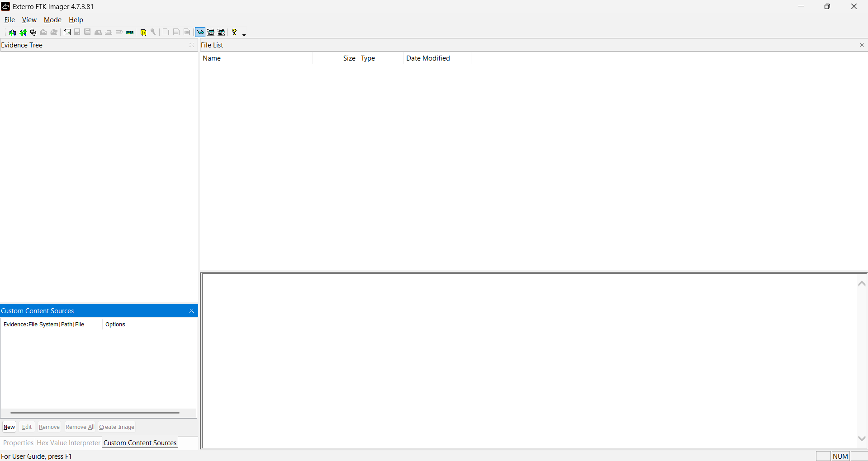Click the Export Disk Image floppy icon
868x461 pixels.
(77, 32)
